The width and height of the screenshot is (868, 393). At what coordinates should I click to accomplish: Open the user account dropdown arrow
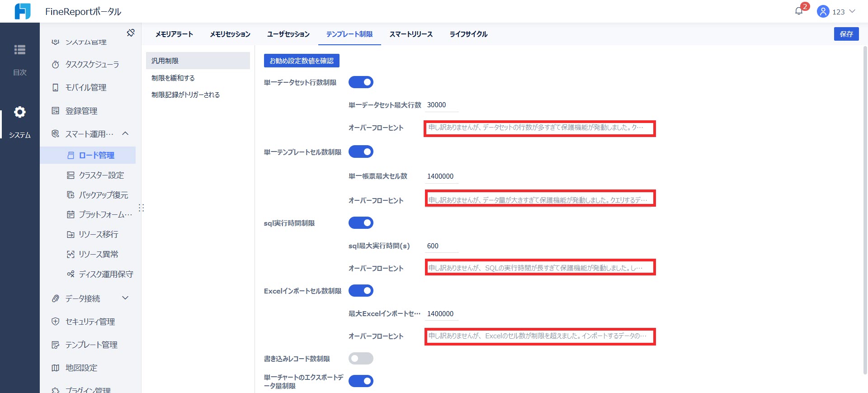click(852, 11)
